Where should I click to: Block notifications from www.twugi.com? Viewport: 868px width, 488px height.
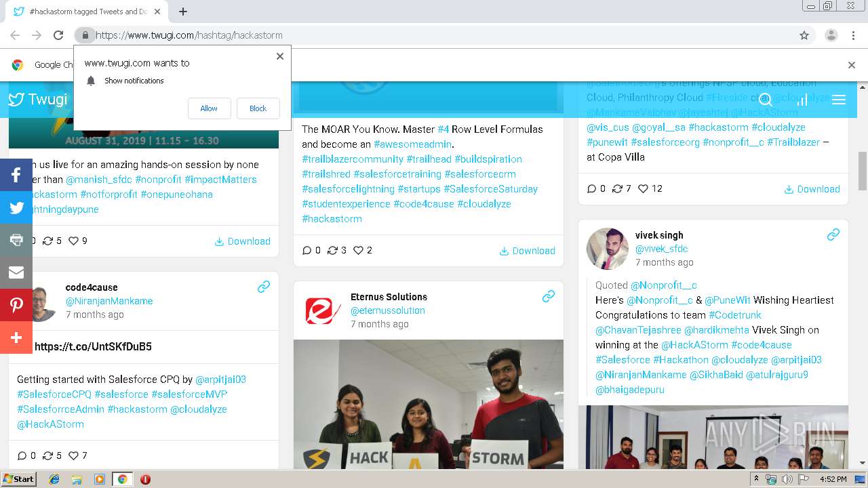coord(258,108)
